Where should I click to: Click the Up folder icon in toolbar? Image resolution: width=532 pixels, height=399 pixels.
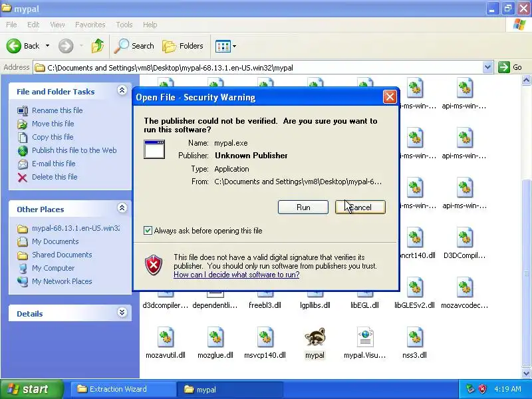click(98, 46)
